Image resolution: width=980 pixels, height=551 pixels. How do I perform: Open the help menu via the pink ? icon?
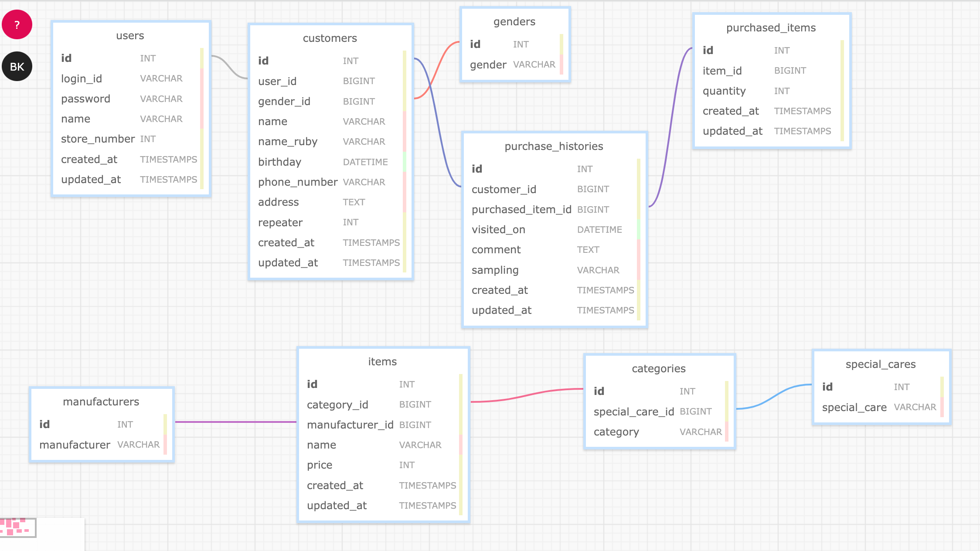pyautogui.click(x=17, y=25)
